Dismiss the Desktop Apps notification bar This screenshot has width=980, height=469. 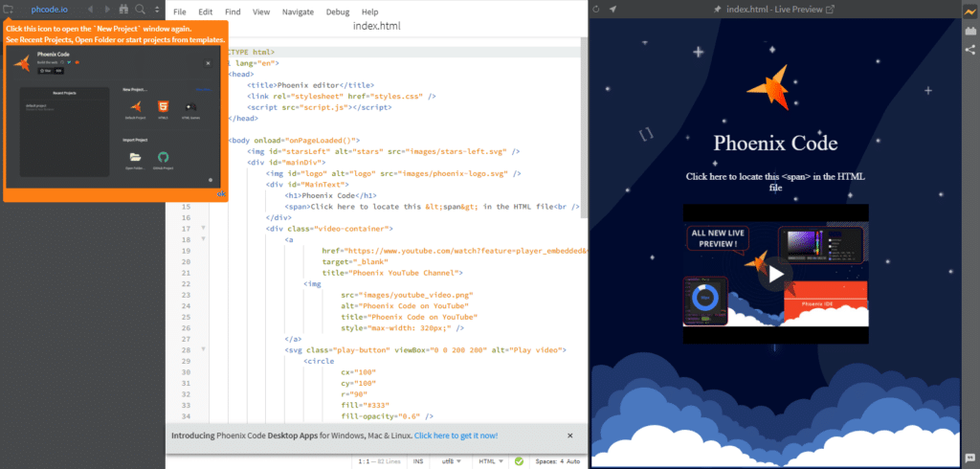570,435
